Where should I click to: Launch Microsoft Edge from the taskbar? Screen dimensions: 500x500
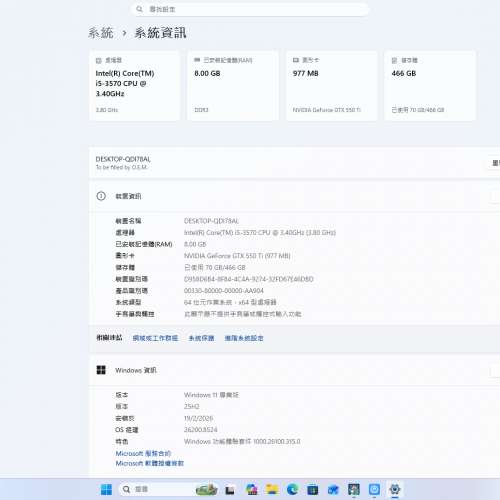292,489
